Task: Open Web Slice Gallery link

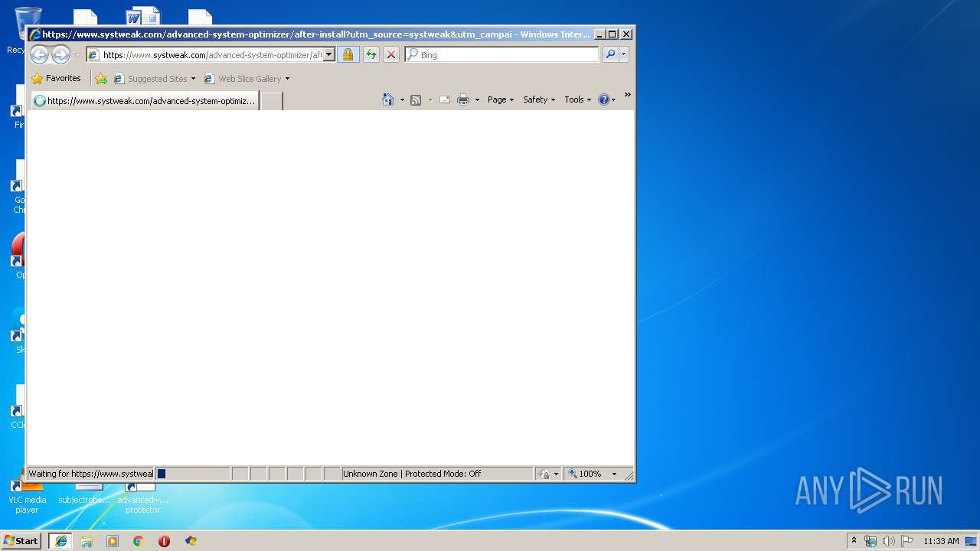Action: point(243,79)
